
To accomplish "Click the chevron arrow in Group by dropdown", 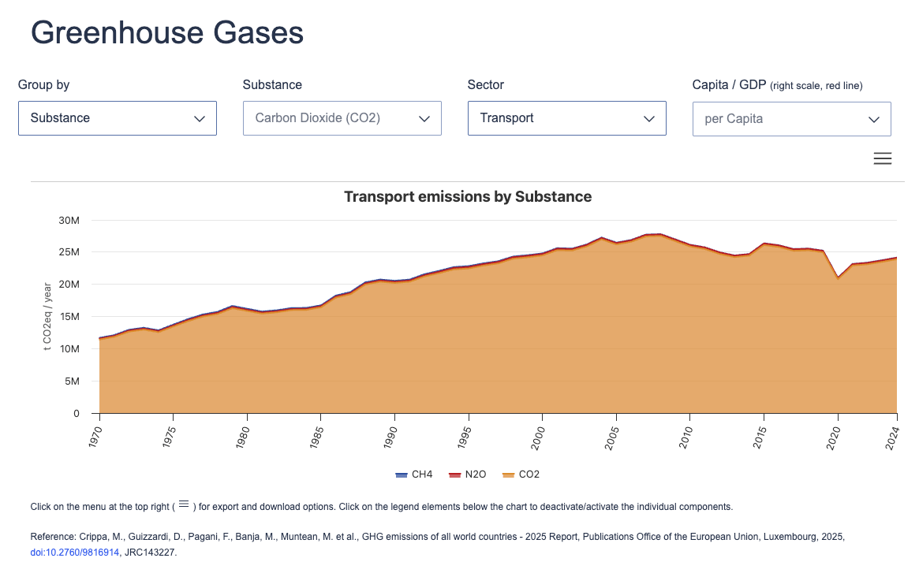I will coord(200,119).
